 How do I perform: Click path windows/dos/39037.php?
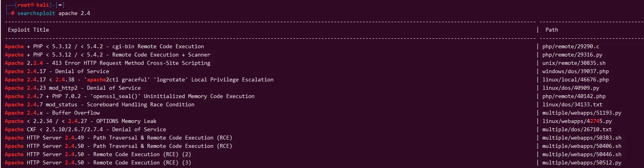575,72
